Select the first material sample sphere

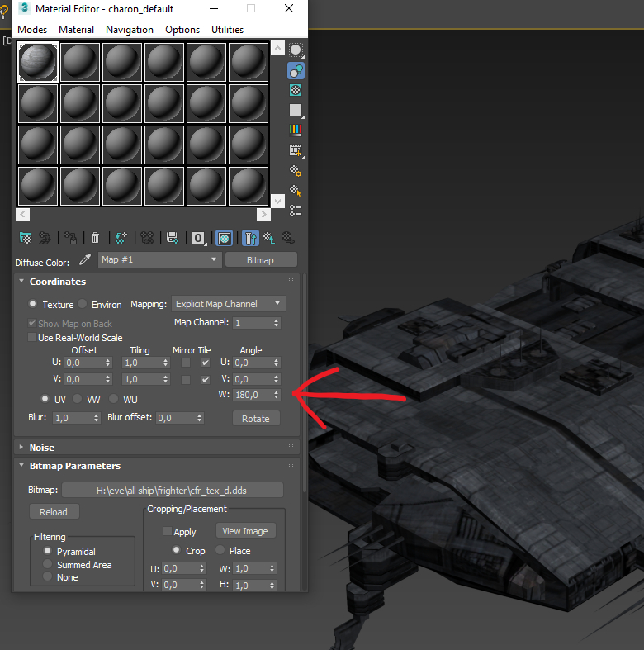(x=38, y=62)
